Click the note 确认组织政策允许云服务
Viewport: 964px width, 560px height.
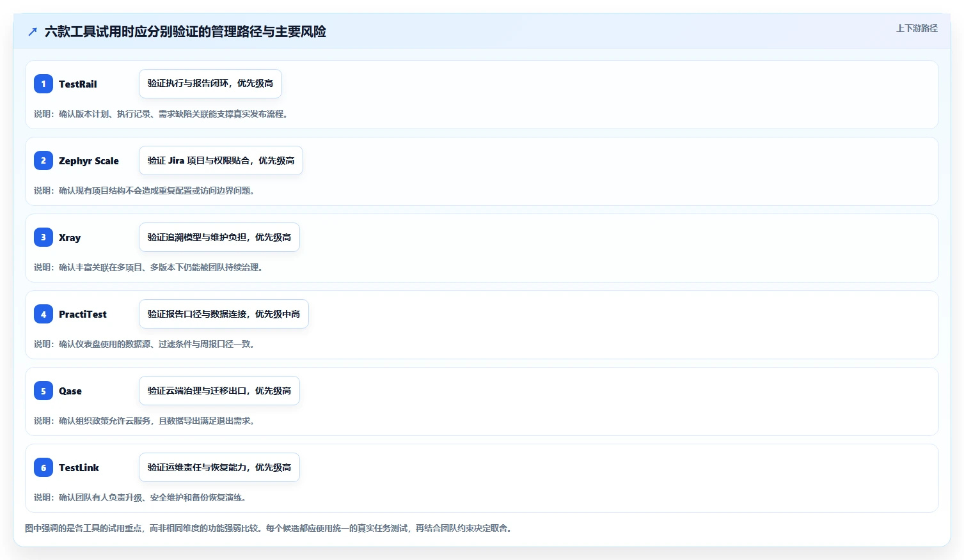click(x=144, y=421)
